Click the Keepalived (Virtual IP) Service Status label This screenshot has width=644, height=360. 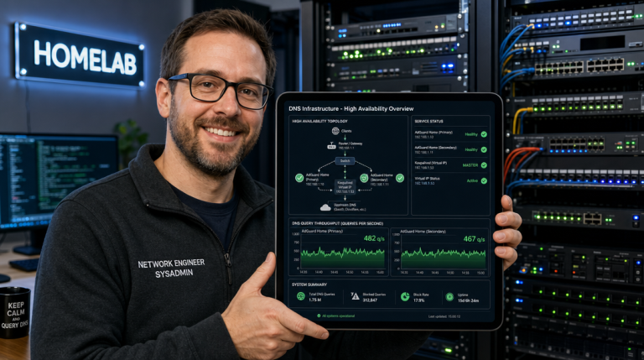430,163
